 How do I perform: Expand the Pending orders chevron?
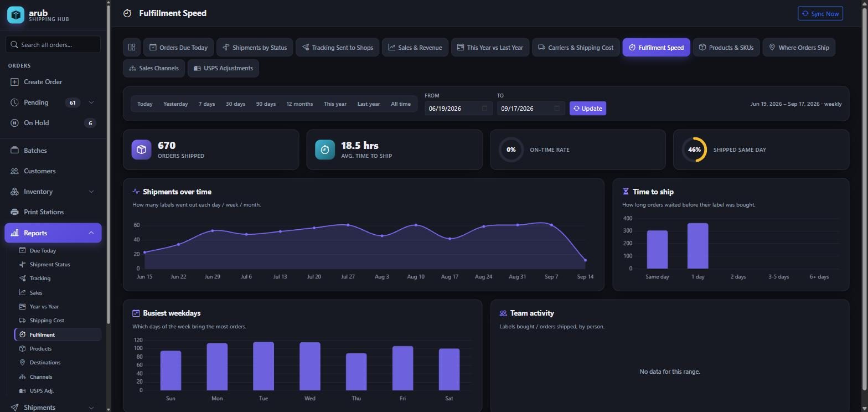coord(91,102)
